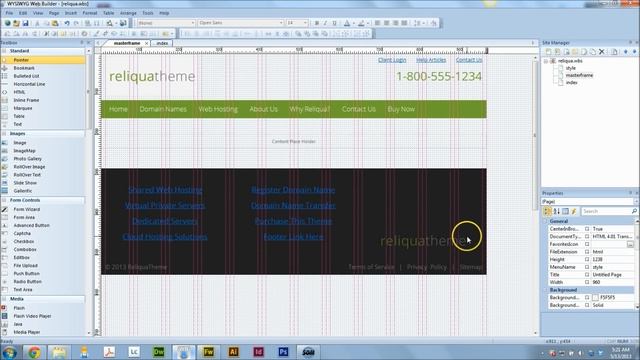This screenshot has height=360, width=640.
Task: Click the Save icon in toolbar
Action: 25,23
